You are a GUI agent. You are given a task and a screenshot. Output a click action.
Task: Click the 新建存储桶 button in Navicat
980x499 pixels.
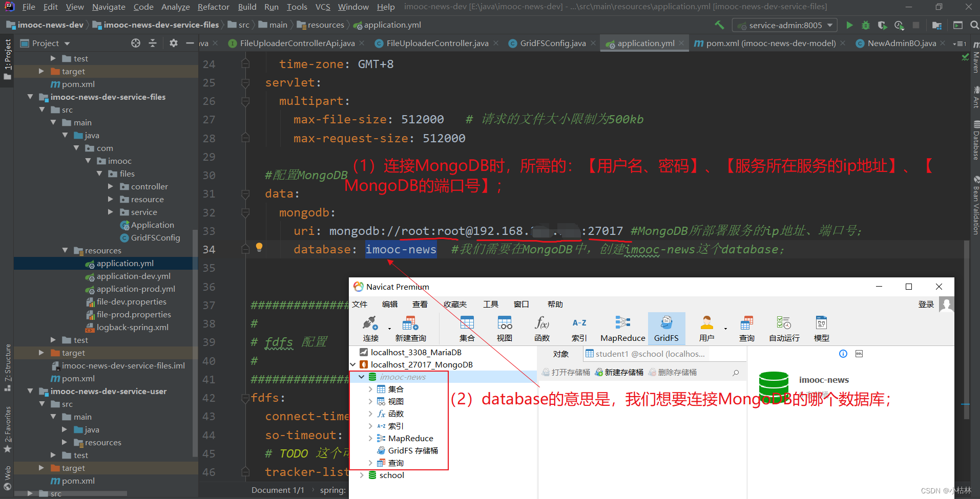(x=619, y=372)
